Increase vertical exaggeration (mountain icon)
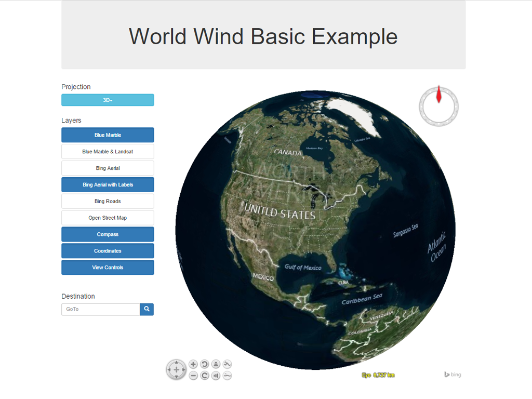The height and width of the screenshot is (399, 532). click(x=227, y=364)
